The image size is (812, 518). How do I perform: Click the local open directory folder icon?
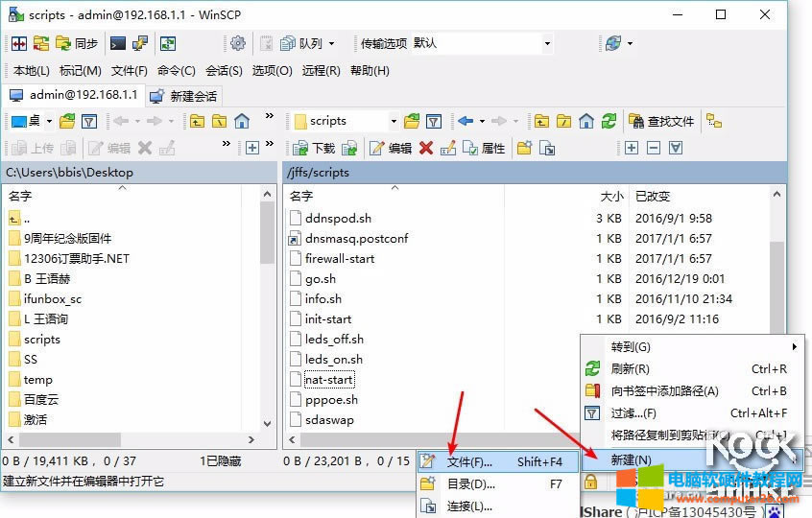click(x=67, y=122)
